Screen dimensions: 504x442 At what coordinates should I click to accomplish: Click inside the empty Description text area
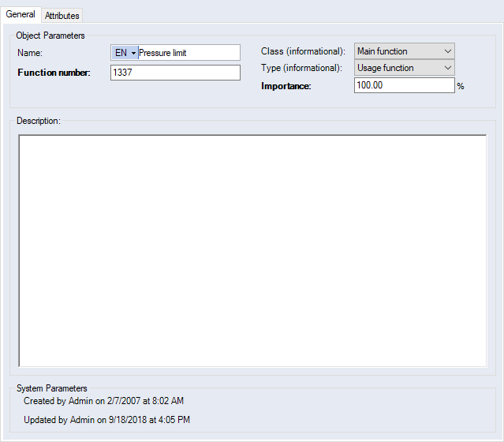252,251
